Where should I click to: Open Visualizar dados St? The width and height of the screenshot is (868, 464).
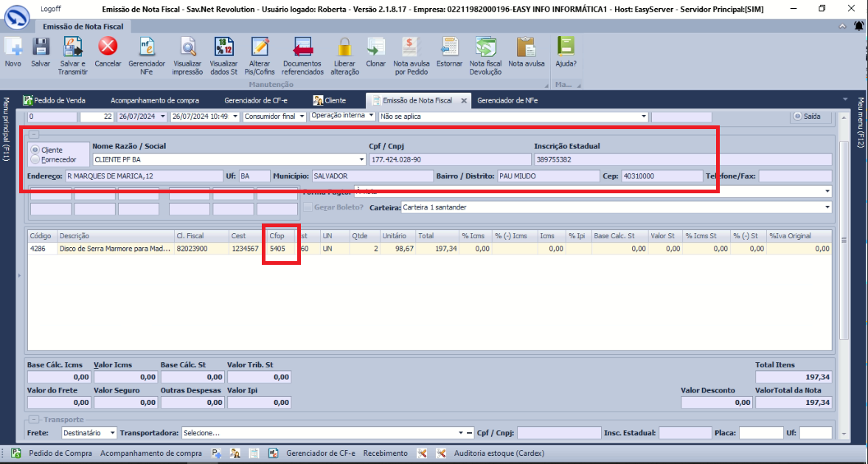(223, 47)
